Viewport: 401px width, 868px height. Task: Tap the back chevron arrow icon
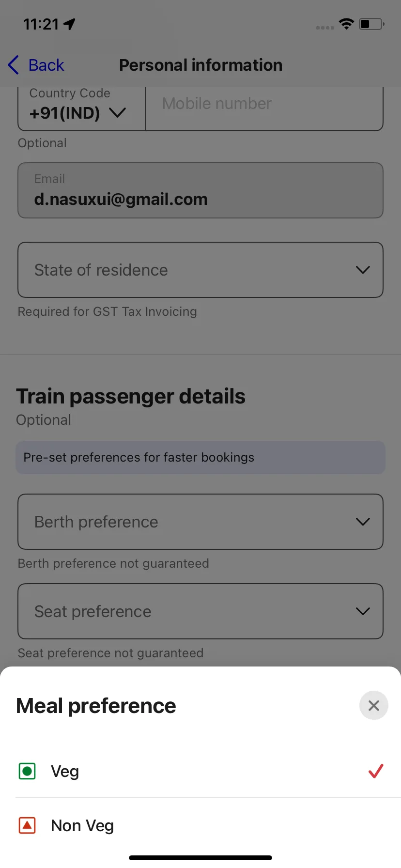coord(14,65)
